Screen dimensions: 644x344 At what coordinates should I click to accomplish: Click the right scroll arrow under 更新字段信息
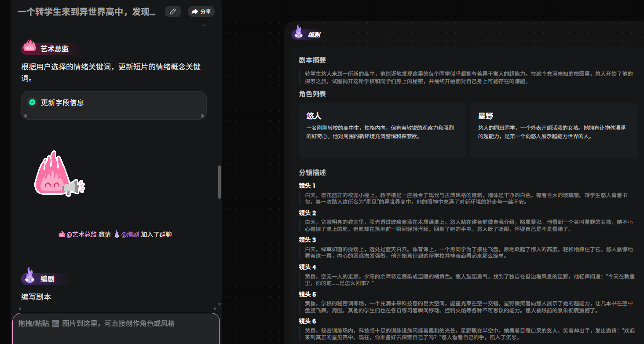pos(203,116)
